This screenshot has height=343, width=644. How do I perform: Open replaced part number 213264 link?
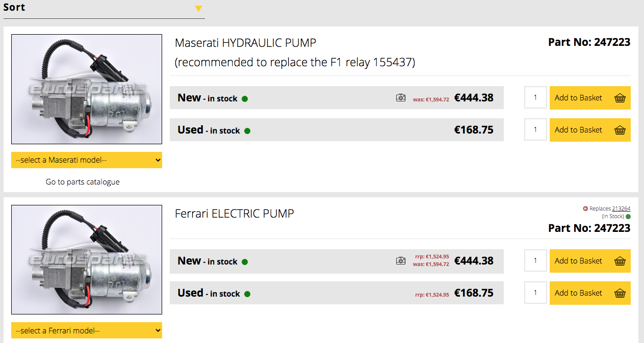pos(621,208)
